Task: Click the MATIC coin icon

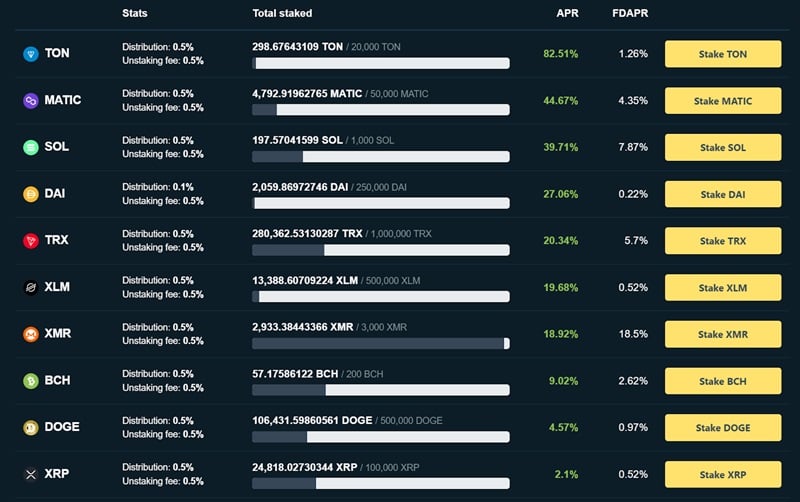Action: (30, 101)
